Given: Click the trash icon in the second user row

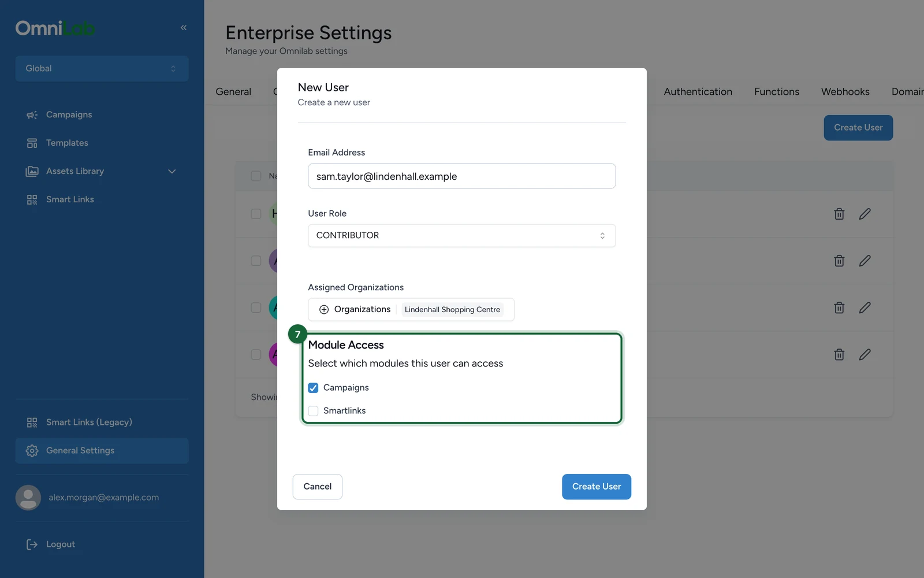Looking at the screenshot, I should (x=839, y=261).
